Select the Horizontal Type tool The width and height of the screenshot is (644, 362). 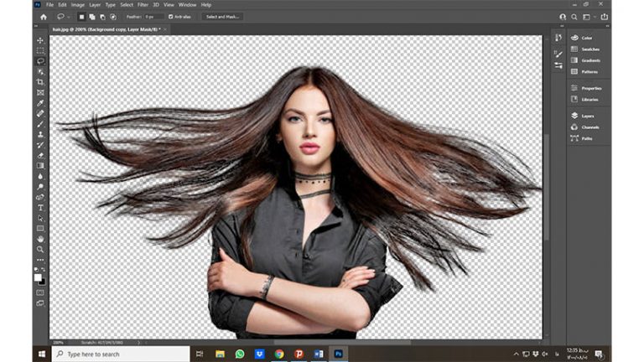coord(40,208)
